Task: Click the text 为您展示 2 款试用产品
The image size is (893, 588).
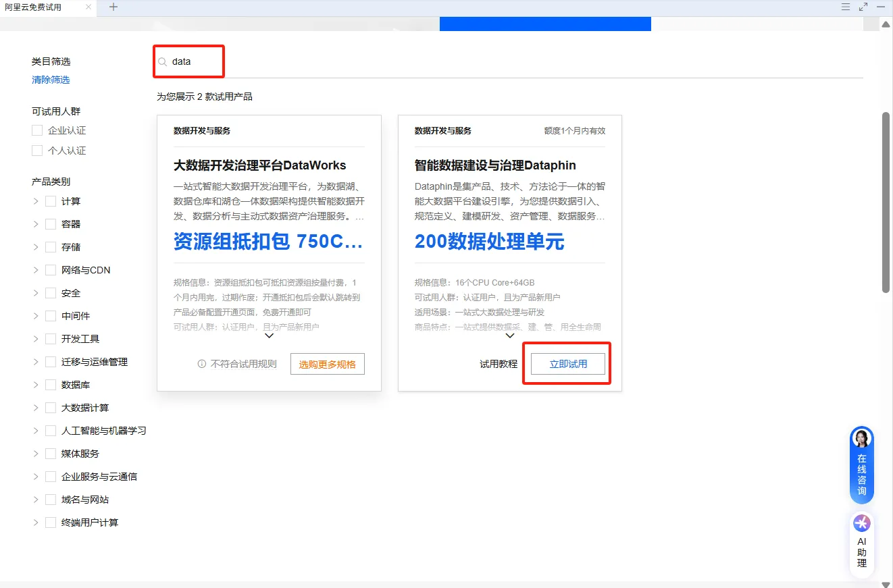Action: 205,97
